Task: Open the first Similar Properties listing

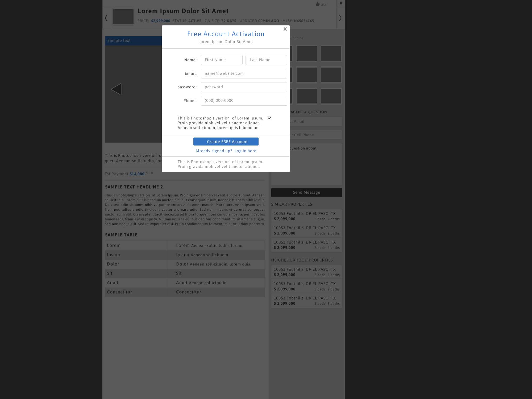Action: (306, 216)
